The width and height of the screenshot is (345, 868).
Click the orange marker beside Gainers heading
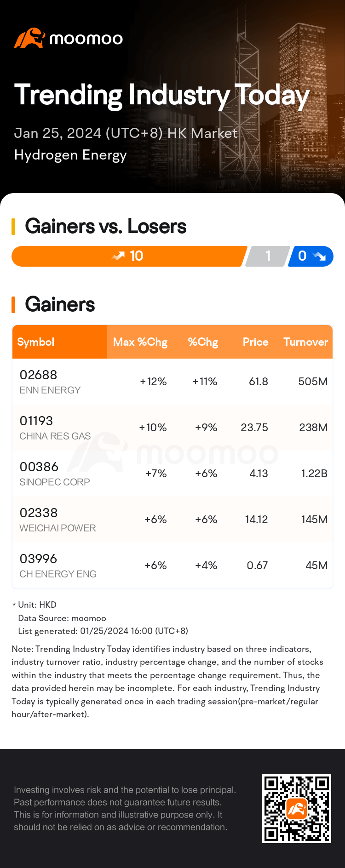(13, 304)
